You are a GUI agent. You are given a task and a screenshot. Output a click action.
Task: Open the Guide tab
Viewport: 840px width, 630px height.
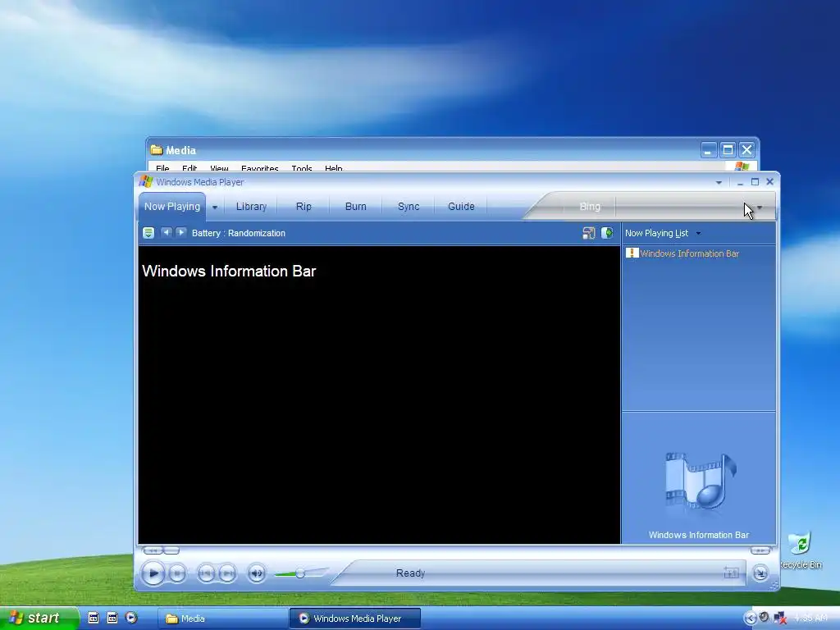click(461, 206)
